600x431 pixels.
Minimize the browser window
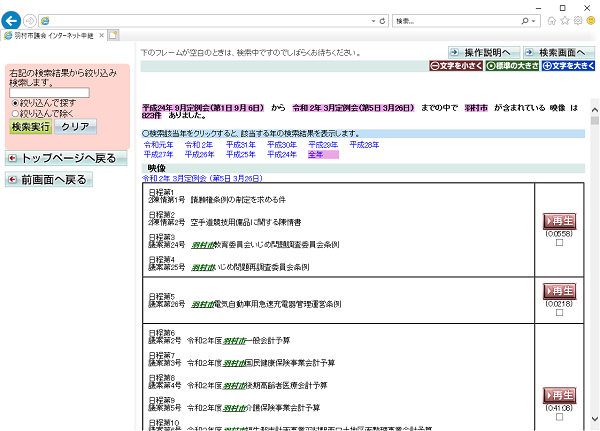[538, 8]
